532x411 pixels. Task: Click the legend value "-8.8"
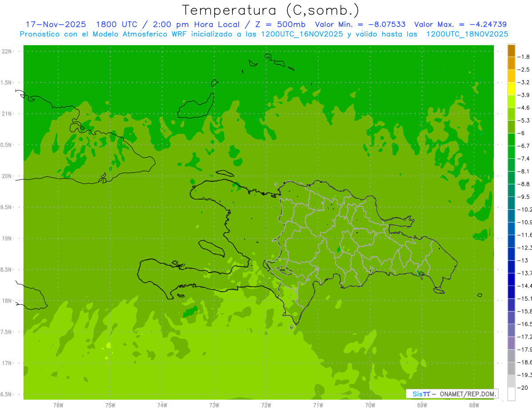(524, 184)
